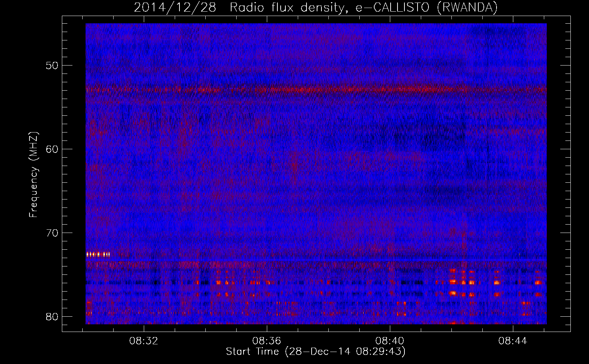Click the plot title 'Radio flux density, e-CALLISTO (RWANDA)'

coord(363,8)
